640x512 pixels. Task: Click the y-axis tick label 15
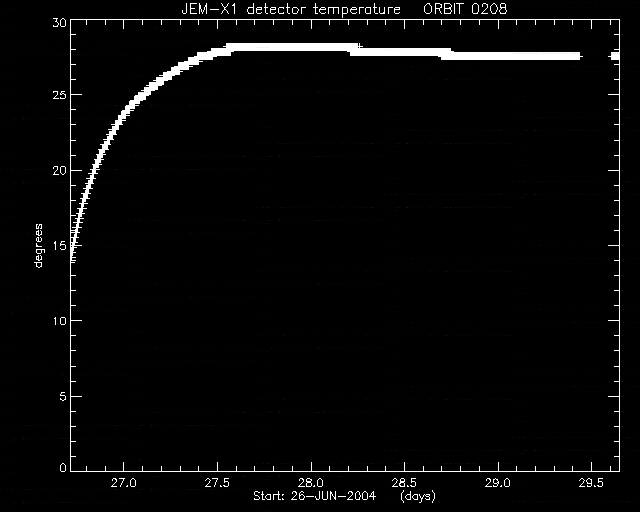60,246
